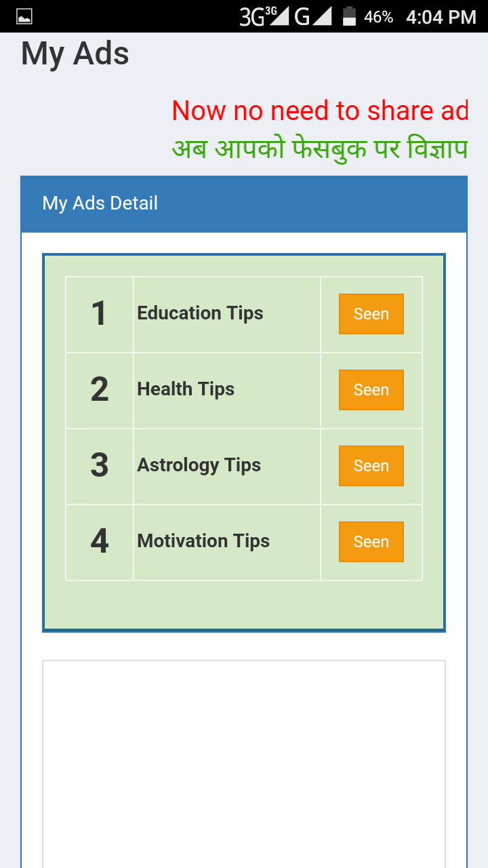Screen dimensions: 488x868
Task: Tap the 3G network signal icon
Action: pos(264,16)
